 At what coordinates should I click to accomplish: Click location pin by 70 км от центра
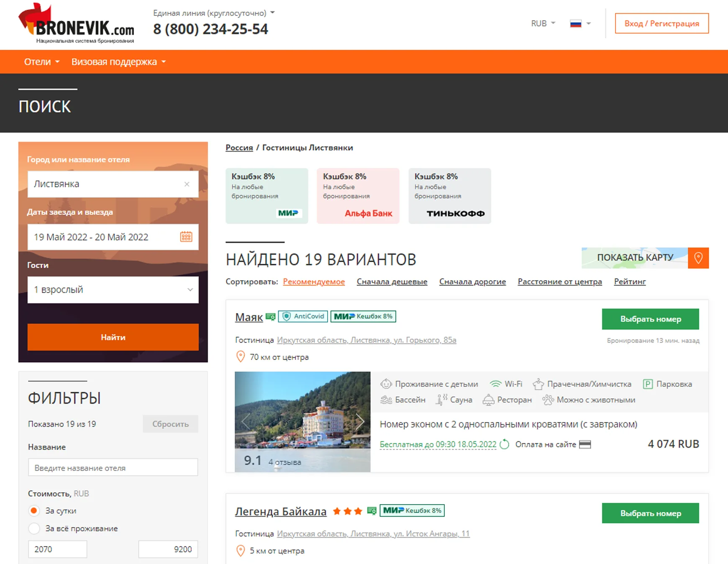241,357
